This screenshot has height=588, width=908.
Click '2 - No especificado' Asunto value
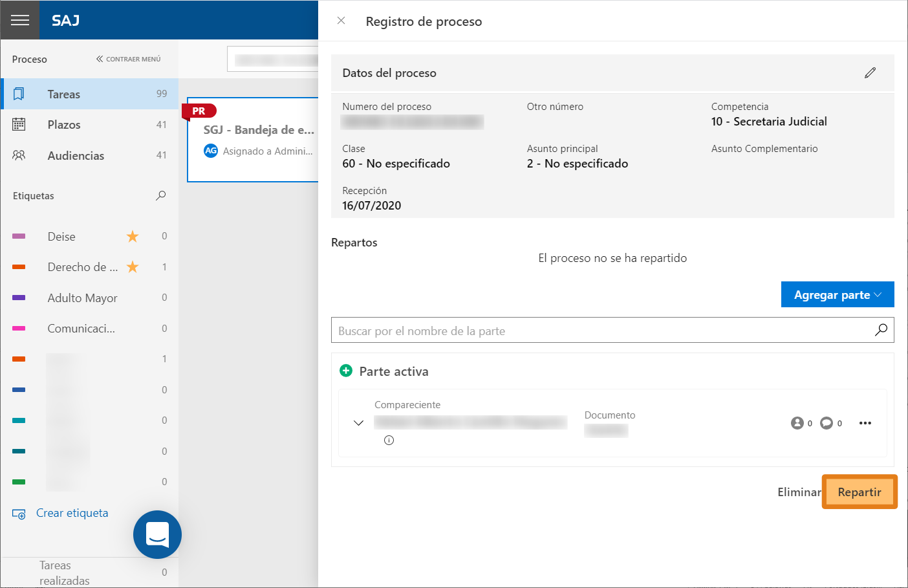578,164
